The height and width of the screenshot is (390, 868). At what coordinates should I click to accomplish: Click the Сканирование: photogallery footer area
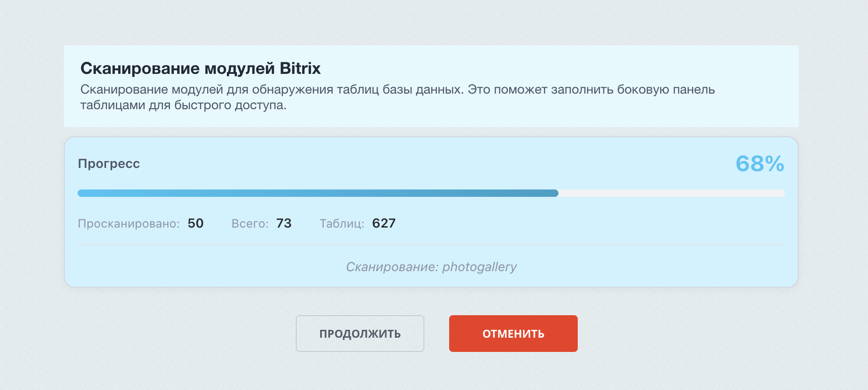point(432,267)
